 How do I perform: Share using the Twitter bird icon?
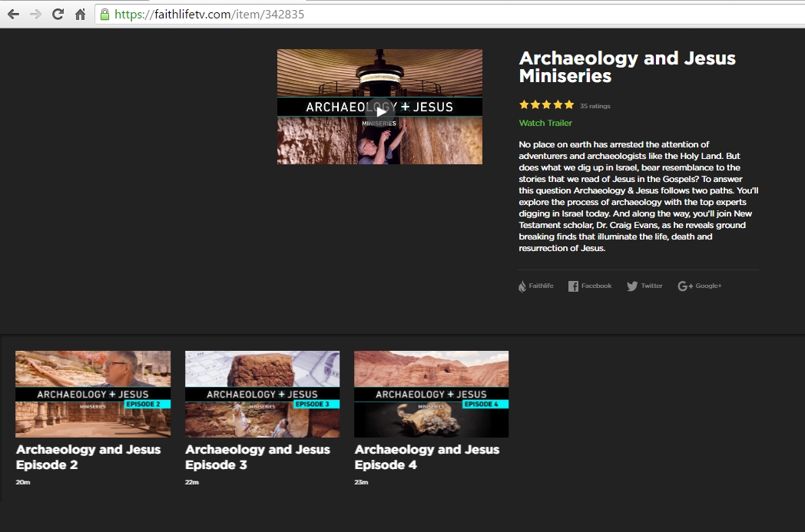coord(632,286)
